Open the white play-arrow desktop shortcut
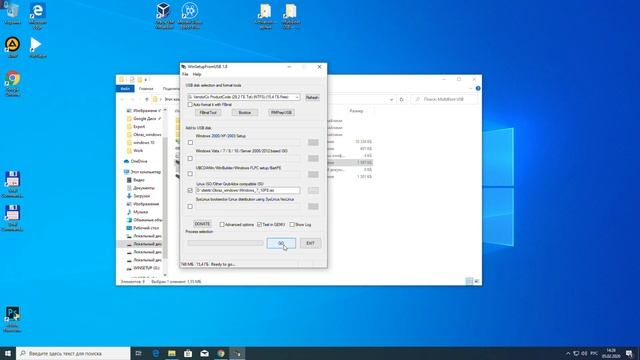 (x=37, y=47)
